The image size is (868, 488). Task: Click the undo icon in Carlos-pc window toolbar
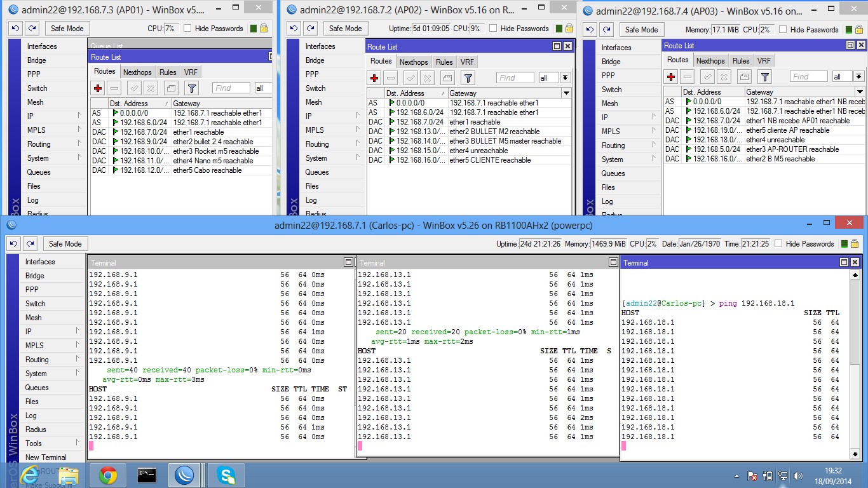13,244
